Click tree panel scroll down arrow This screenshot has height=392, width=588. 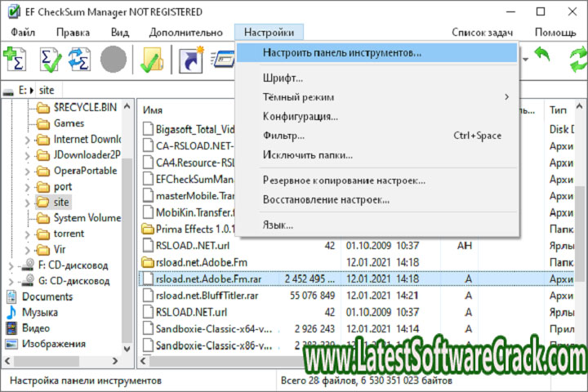[127, 350]
